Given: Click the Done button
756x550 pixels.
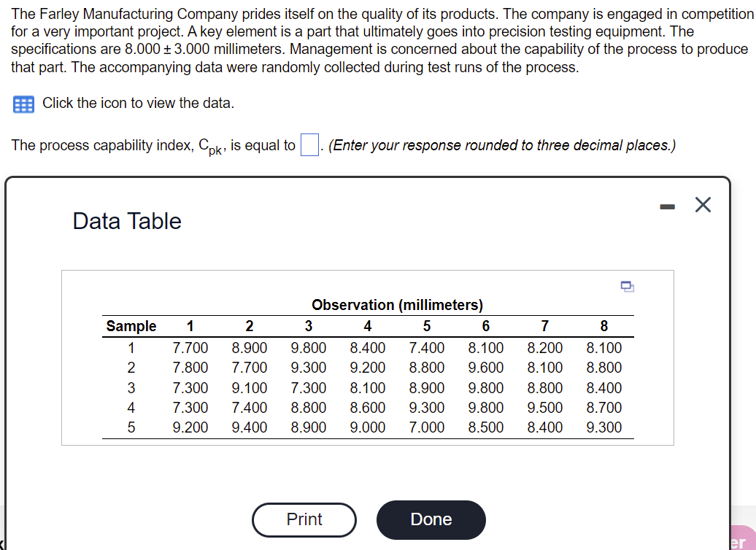Looking at the screenshot, I should (x=431, y=519).
